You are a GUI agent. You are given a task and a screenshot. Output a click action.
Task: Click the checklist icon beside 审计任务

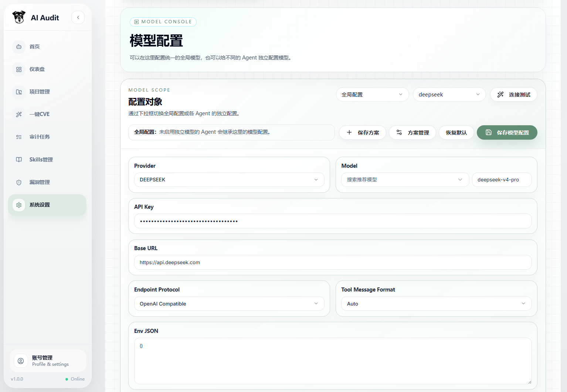19,137
